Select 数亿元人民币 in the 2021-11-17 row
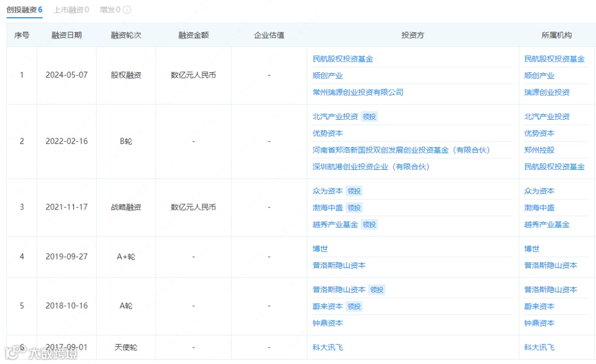The height and width of the screenshot is (364, 596). tap(193, 207)
